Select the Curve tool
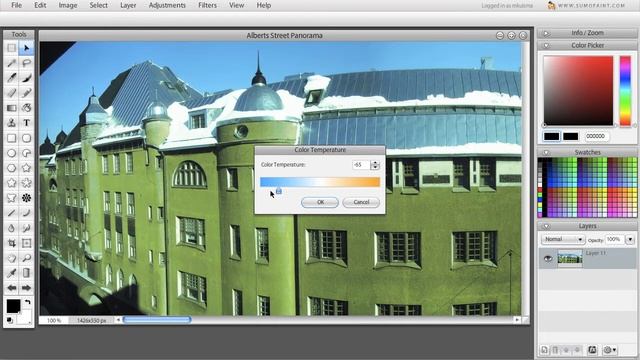 (x=27, y=213)
